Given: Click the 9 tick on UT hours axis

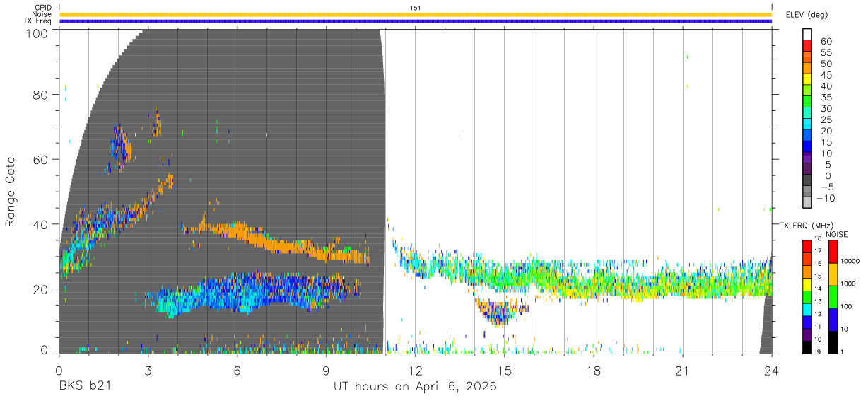Looking at the screenshot, I should [x=326, y=370].
